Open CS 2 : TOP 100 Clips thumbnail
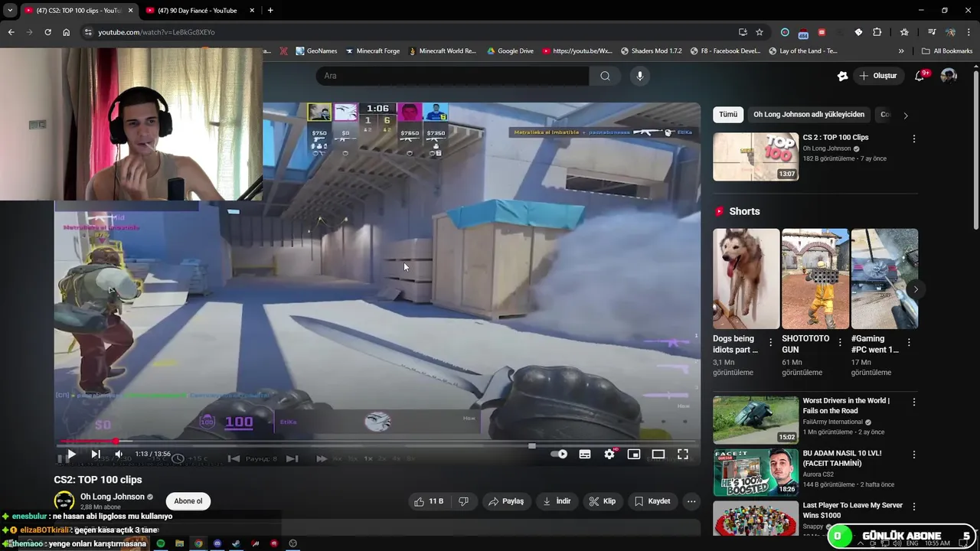 coord(756,157)
